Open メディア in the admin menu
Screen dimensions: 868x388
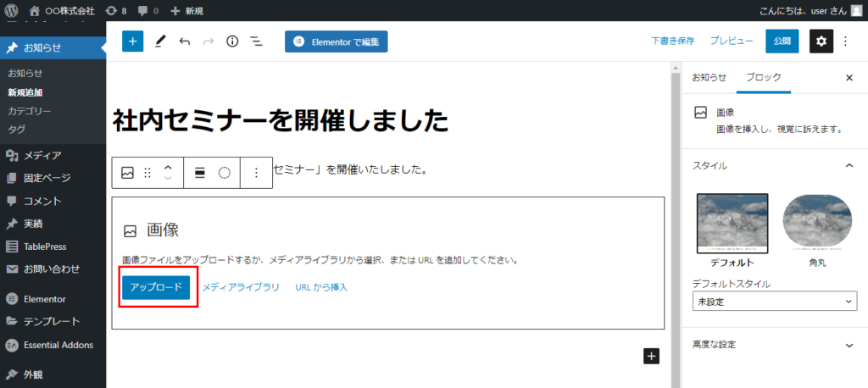pyautogui.click(x=42, y=155)
